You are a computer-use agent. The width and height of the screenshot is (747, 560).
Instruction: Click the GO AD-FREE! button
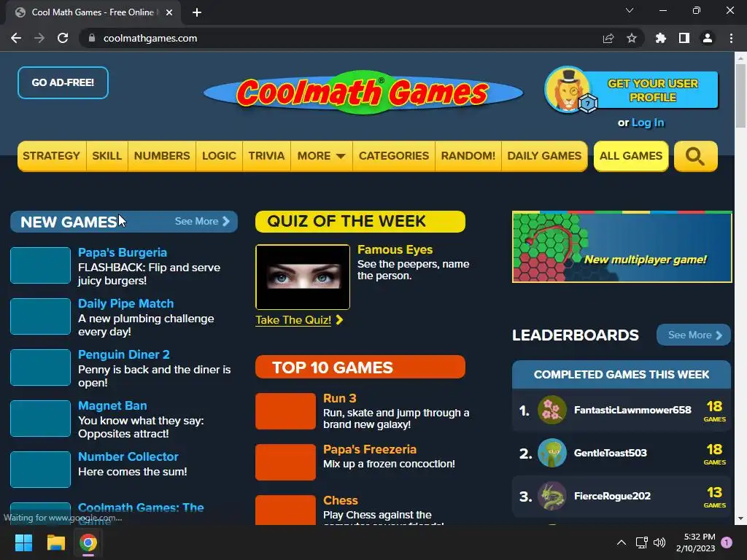[x=63, y=83]
